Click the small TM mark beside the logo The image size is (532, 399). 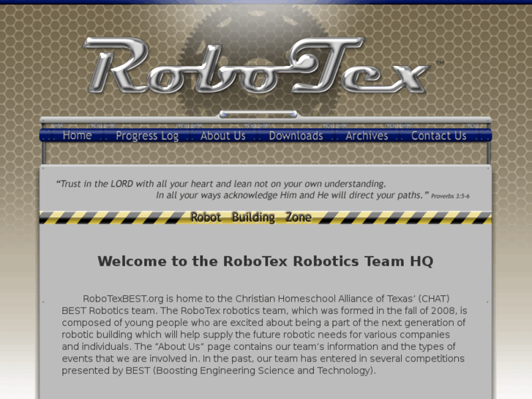coord(440,63)
